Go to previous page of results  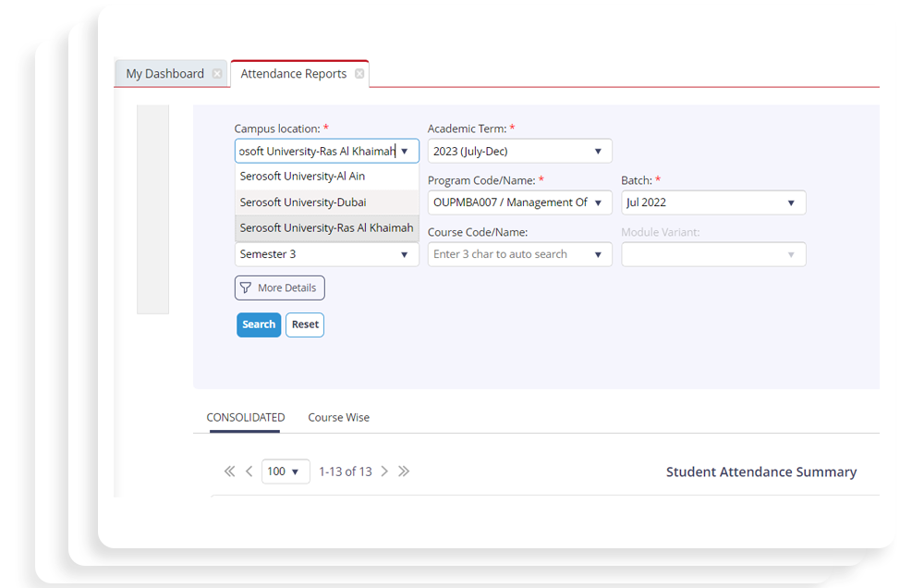click(x=249, y=472)
